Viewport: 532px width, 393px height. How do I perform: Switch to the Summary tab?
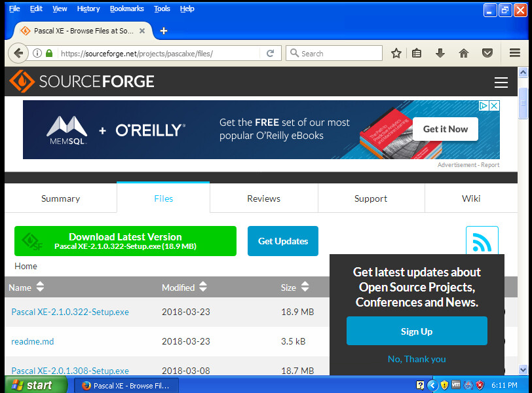pos(61,198)
